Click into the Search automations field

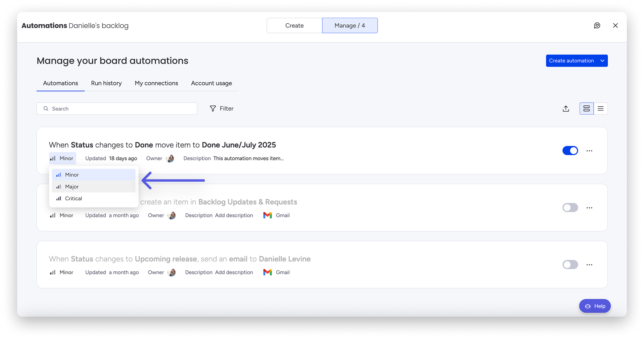pyautogui.click(x=117, y=108)
